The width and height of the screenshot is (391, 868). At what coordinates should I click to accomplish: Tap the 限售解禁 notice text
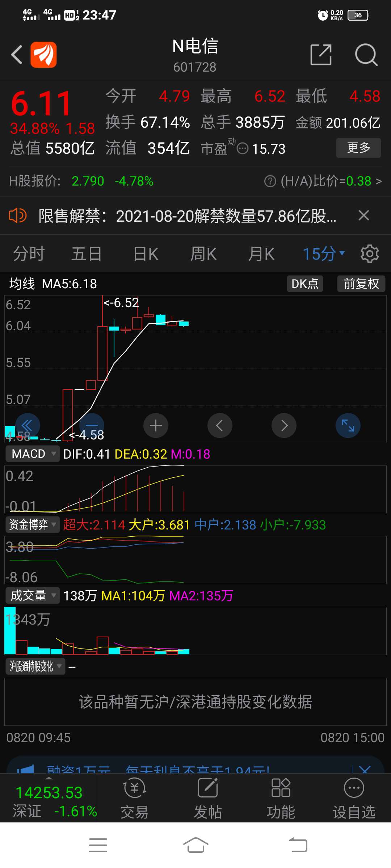click(x=188, y=216)
